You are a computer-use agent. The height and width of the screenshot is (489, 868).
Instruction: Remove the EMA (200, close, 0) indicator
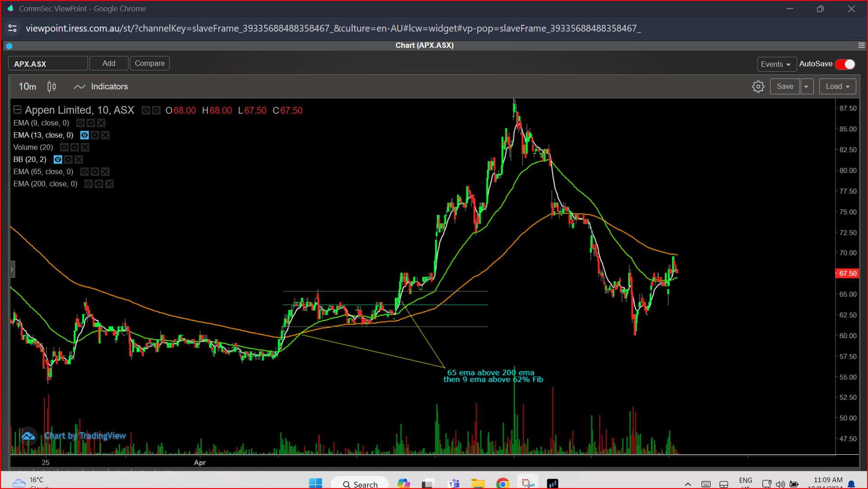click(109, 184)
